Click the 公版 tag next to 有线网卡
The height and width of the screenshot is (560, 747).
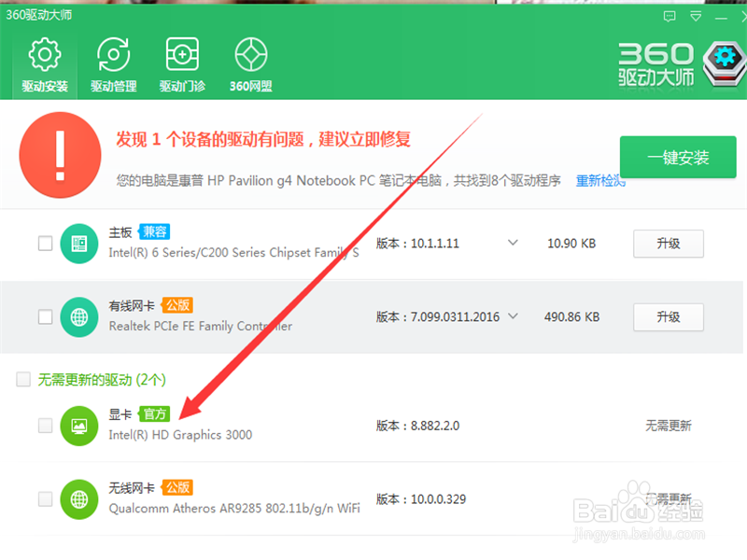click(x=177, y=305)
